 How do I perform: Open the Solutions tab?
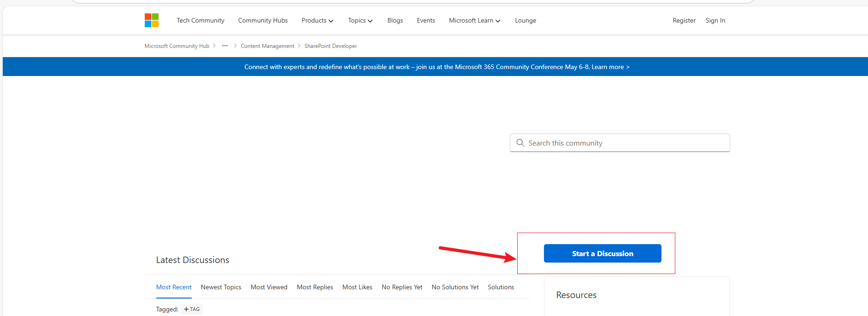pyautogui.click(x=501, y=287)
